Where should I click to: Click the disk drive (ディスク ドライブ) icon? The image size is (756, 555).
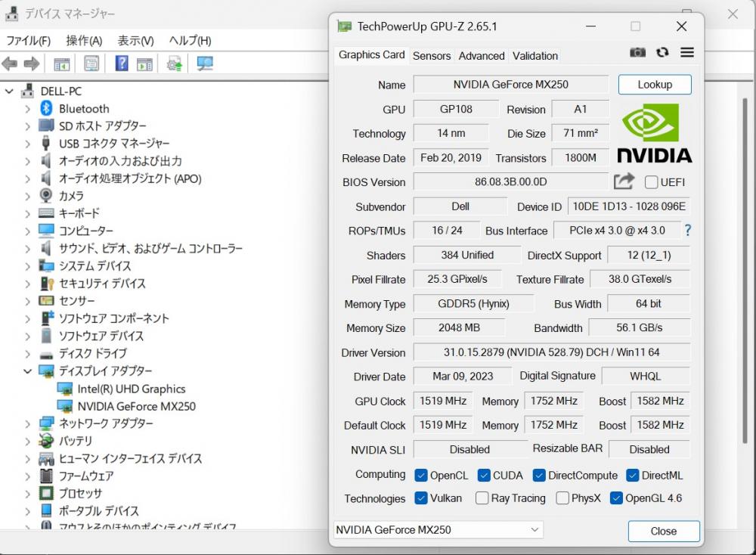tap(46, 355)
